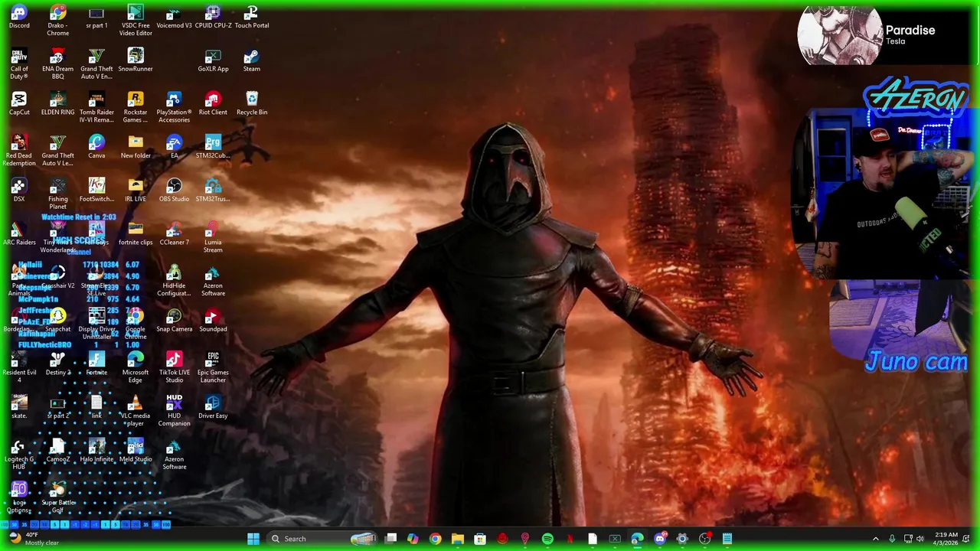This screenshot has height=551, width=980.
Task: Launch Touch Portal from desktop
Action: (x=252, y=17)
